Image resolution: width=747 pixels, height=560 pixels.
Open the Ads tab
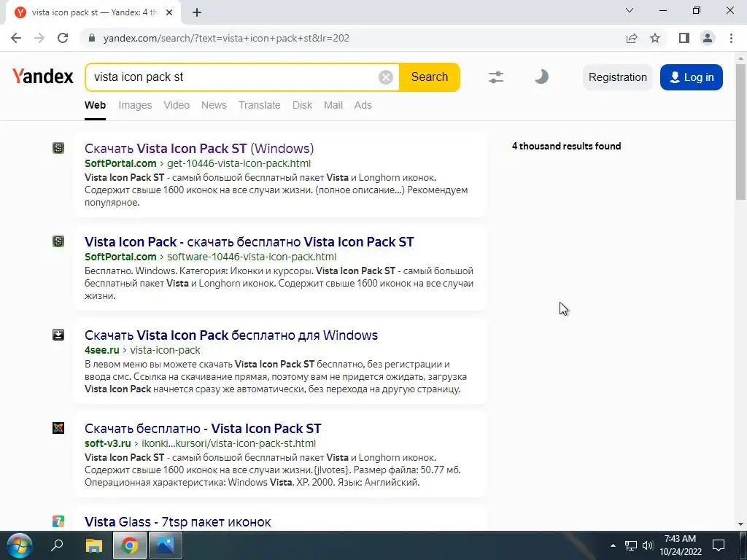tap(363, 105)
